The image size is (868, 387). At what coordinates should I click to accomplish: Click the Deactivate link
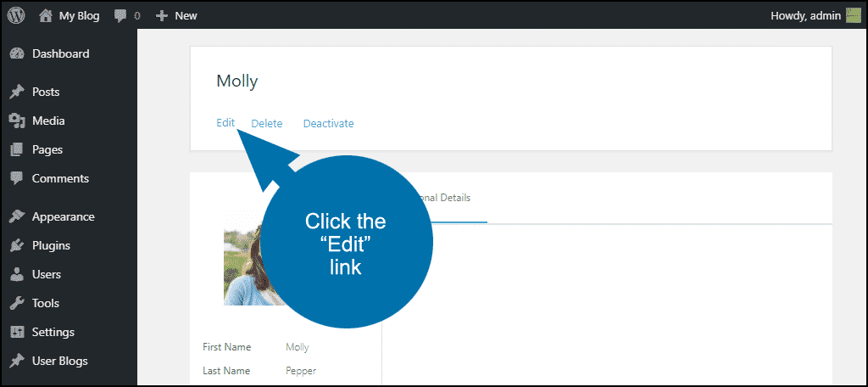coord(328,124)
